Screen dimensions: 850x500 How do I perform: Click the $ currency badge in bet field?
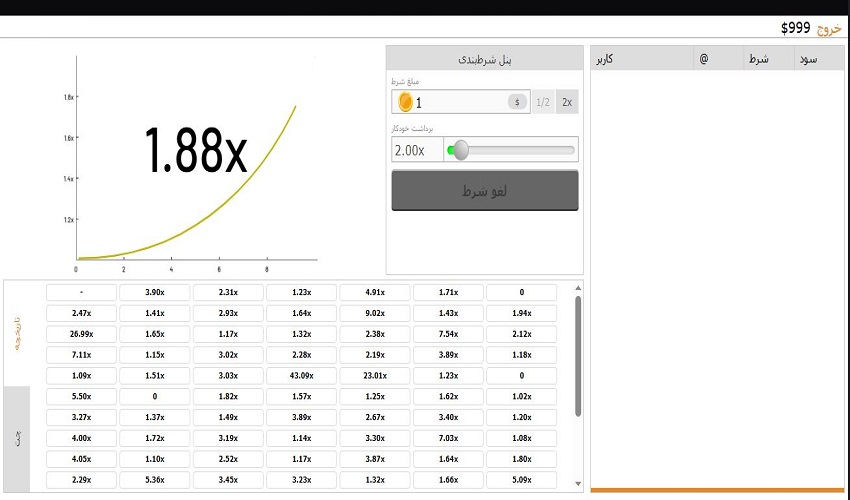click(517, 102)
